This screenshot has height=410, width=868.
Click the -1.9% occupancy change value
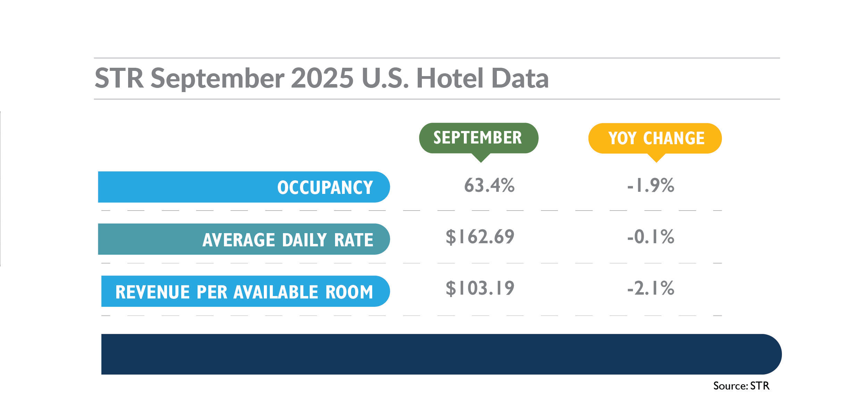651,186
